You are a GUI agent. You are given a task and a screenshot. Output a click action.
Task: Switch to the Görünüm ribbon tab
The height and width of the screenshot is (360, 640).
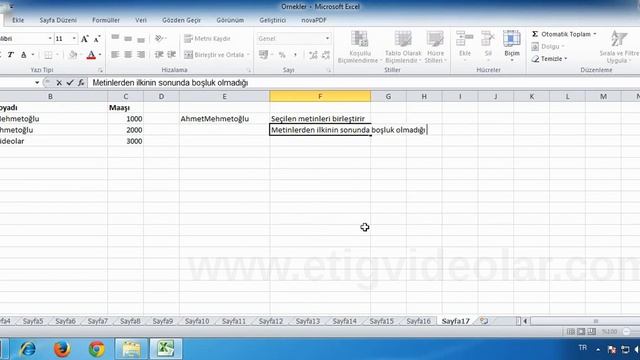[x=230, y=20]
